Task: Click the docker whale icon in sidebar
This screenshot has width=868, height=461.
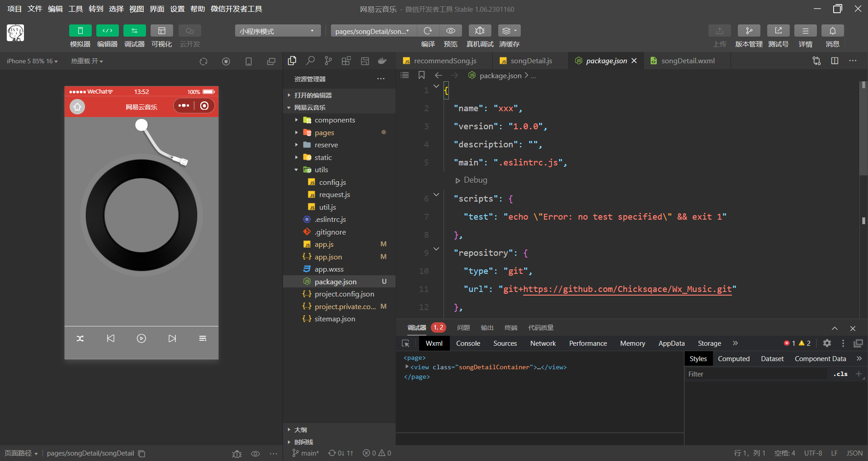Action: (x=382, y=61)
